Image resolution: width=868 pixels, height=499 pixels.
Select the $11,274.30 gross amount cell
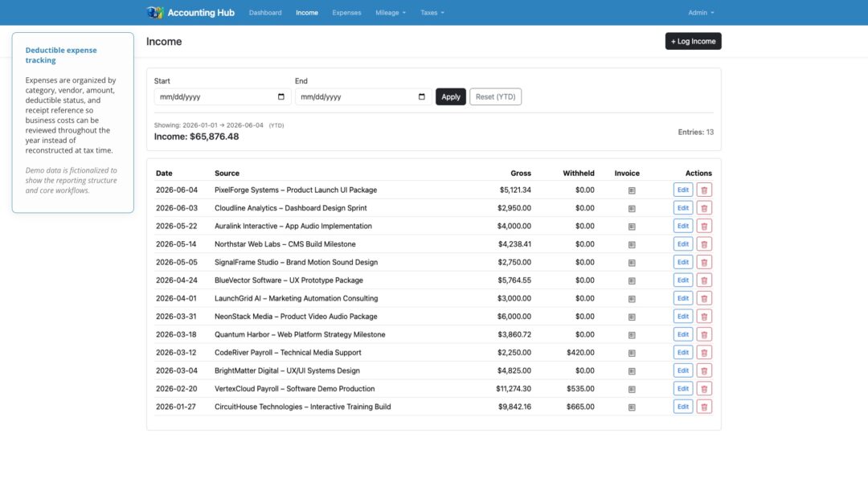513,389
